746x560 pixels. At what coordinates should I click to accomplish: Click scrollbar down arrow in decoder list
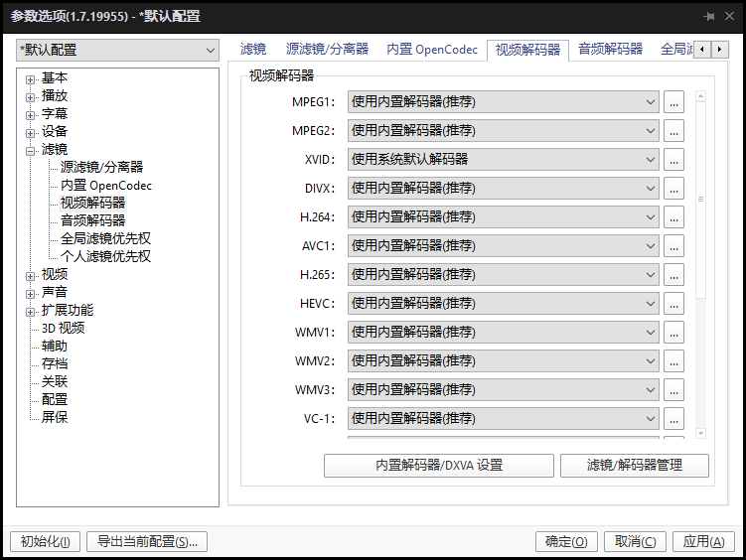700,433
